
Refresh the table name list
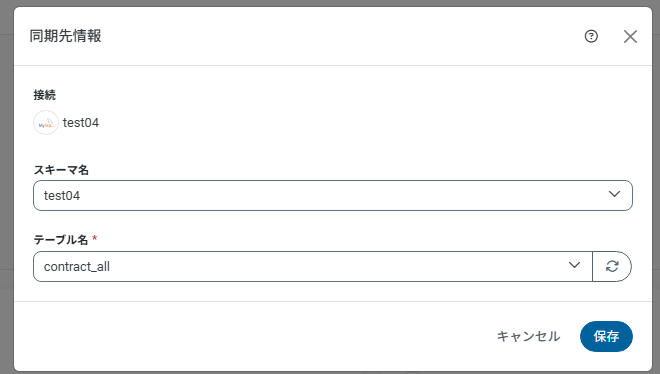pyautogui.click(x=612, y=266)
